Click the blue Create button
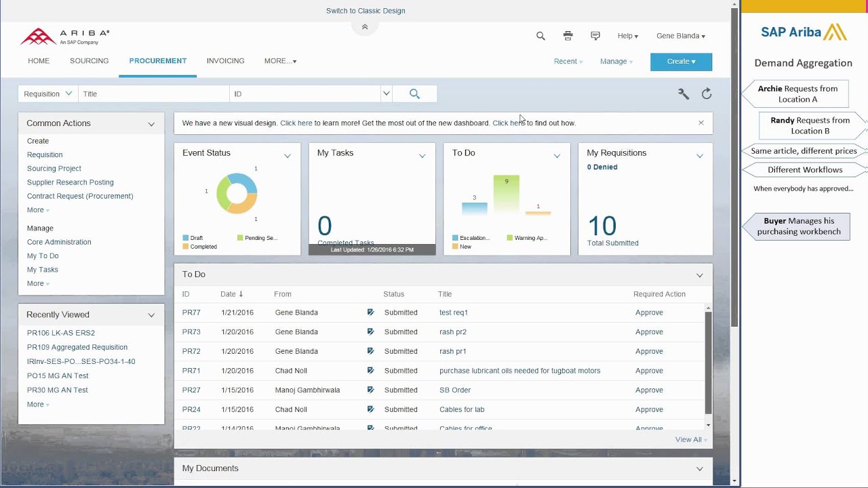 tap(681, 62)
